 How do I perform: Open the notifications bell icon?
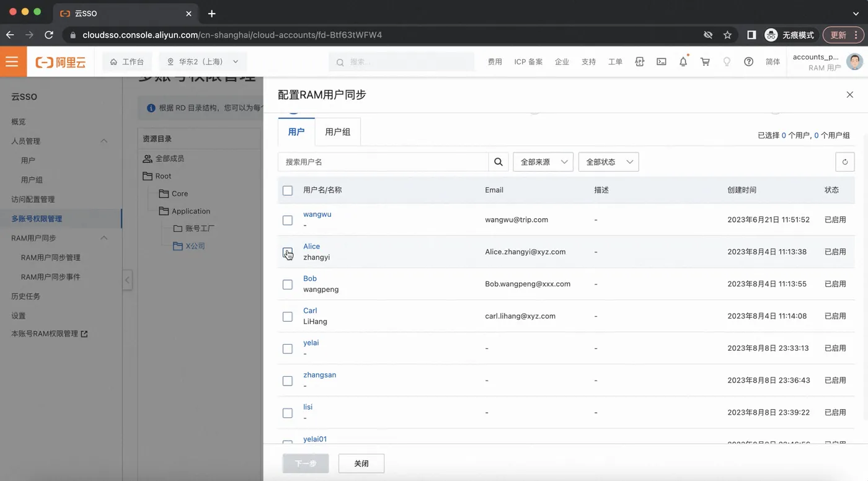(683, 61)
